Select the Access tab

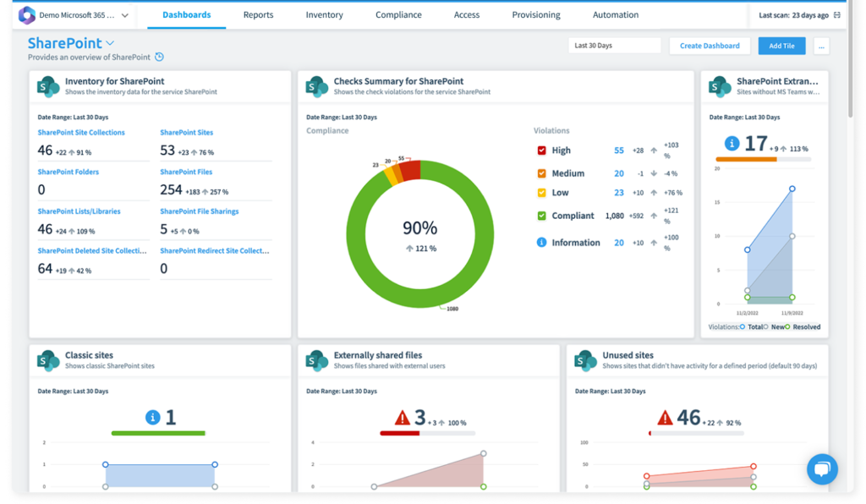(x=467, y=15)
